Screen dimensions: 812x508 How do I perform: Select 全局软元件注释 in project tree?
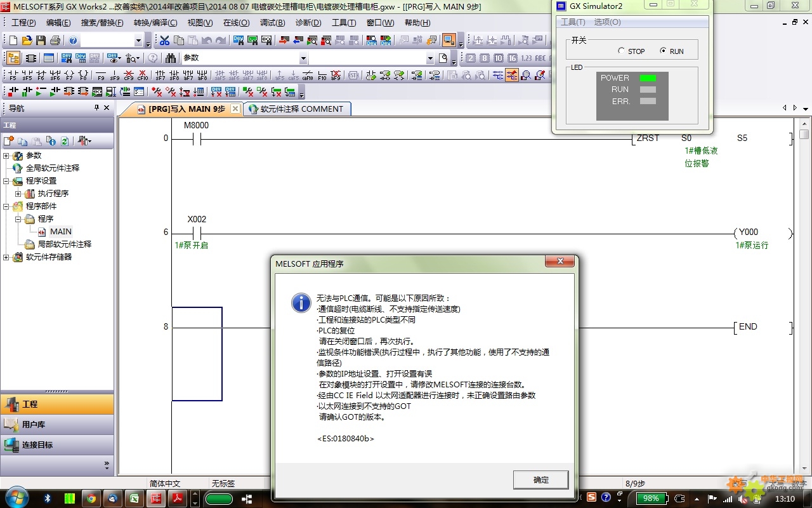click(53, 168)
